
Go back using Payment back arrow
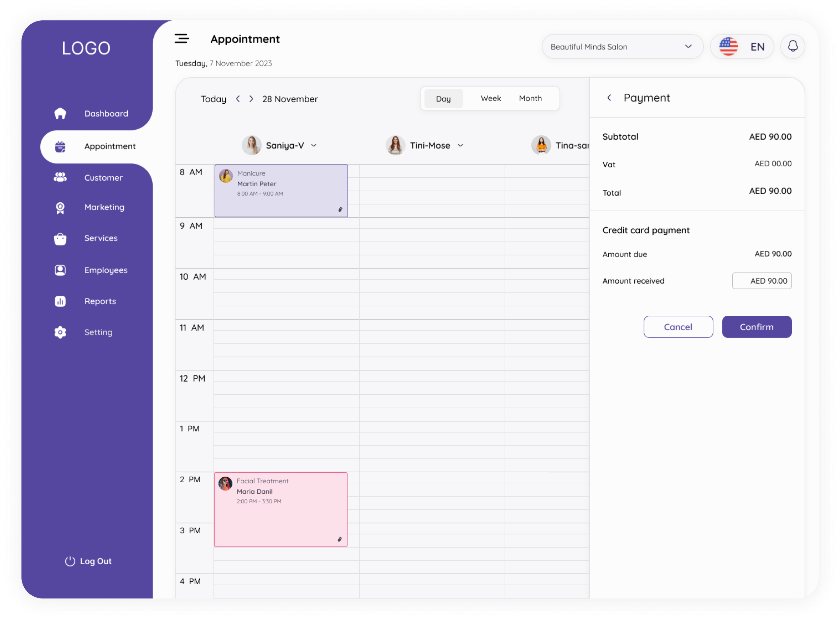click(609, 98)
